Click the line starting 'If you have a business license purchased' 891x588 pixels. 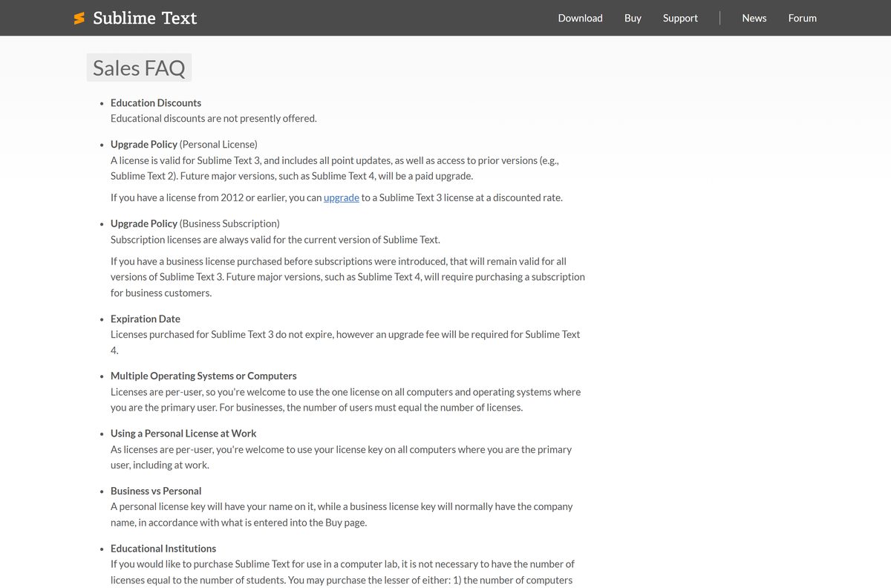coord(339,261)
